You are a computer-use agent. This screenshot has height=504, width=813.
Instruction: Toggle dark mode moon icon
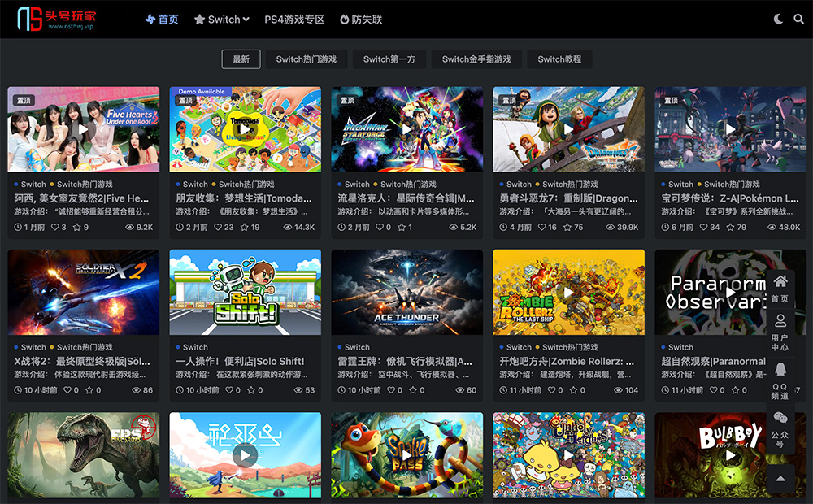(778, 20)
